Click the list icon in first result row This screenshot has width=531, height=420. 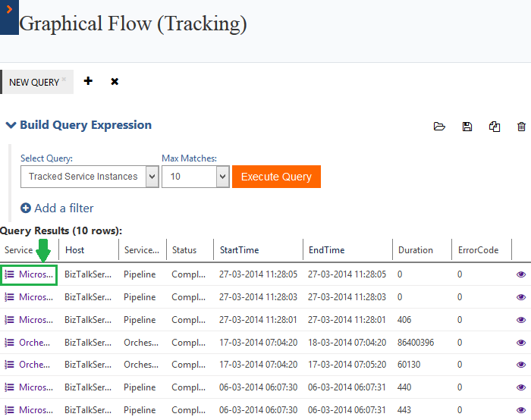point(10,274)
